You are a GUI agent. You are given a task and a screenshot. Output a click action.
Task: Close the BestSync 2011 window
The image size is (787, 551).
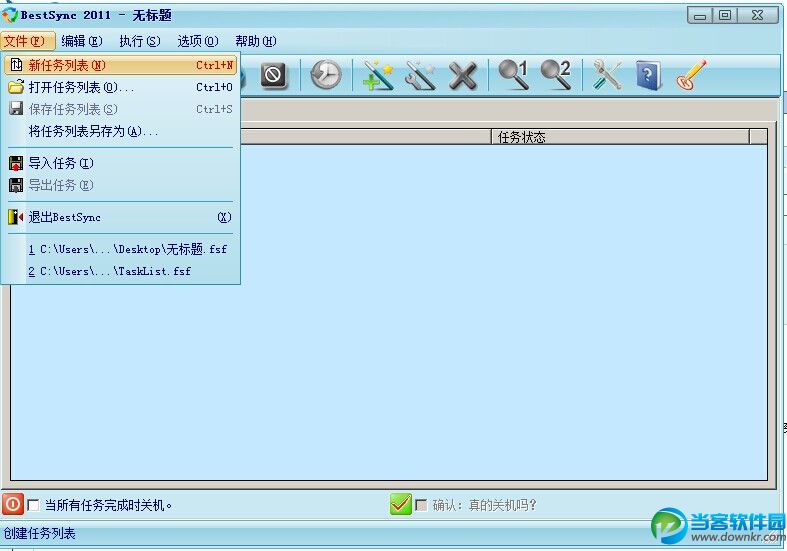tap(758, 15)
